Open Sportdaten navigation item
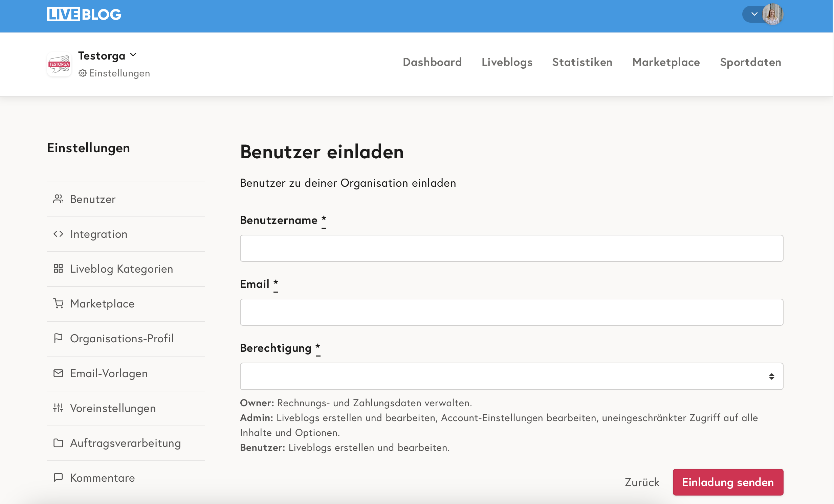Screen dimensions: 834x504 pos(750,62)
